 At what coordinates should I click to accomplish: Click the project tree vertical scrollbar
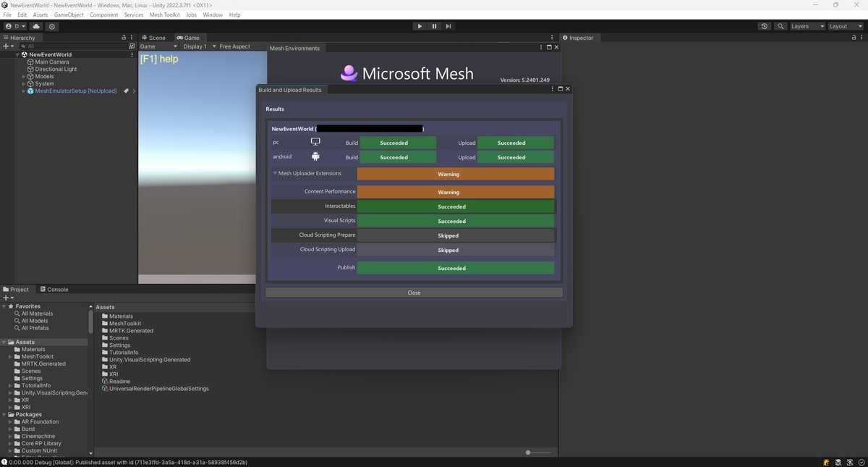coord(91,321)
